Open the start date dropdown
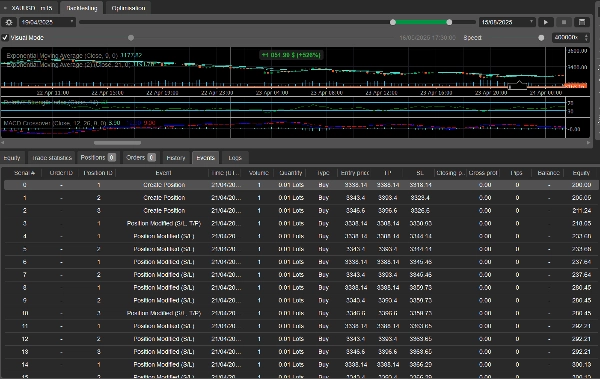Viewport: 600px width, 379px height. click(47, 22)
